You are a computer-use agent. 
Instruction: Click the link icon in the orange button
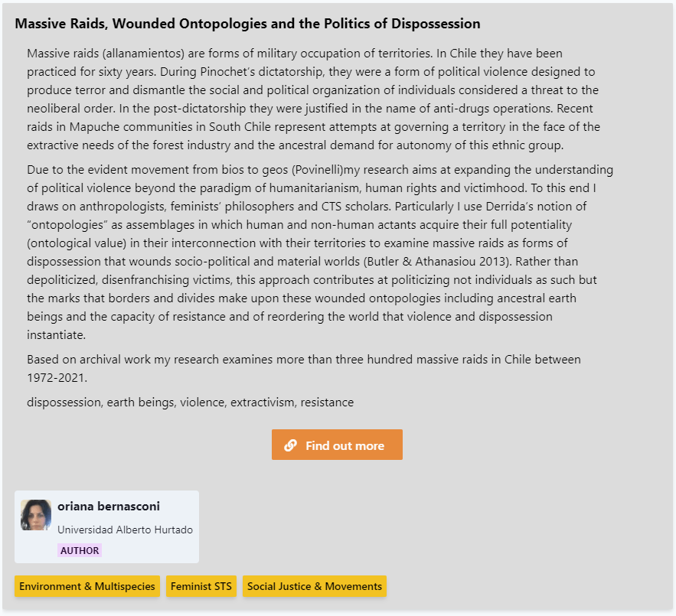point(290,445)
